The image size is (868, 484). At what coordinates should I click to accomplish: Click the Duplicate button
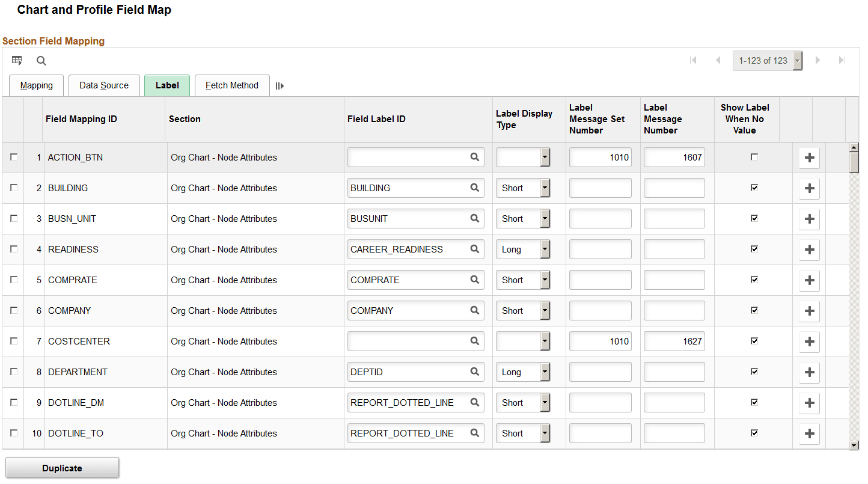click(62, 467)
